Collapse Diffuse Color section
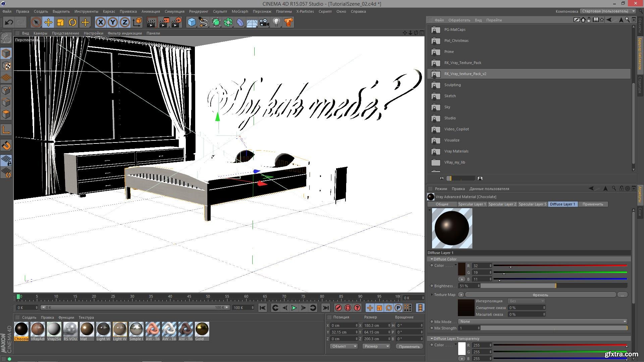The image size is (644, 362). click(432, 259)
